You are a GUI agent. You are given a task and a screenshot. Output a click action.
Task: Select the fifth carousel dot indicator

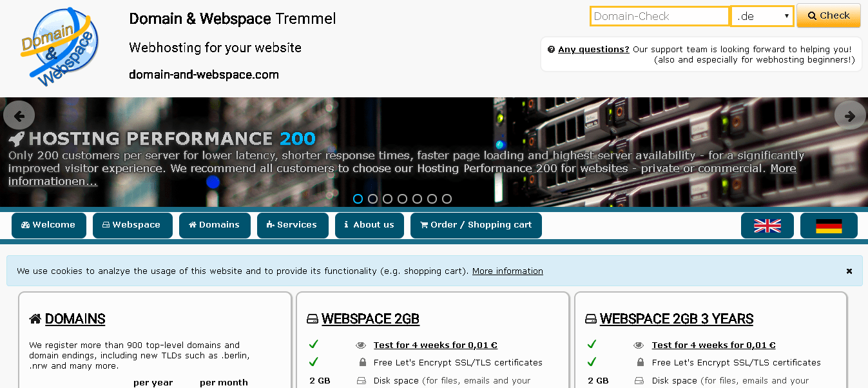(x=417, y=199)
